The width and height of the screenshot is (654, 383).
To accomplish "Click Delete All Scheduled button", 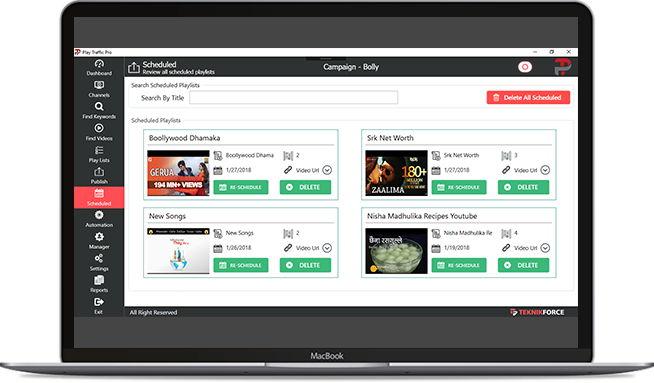I will point(528,98).
